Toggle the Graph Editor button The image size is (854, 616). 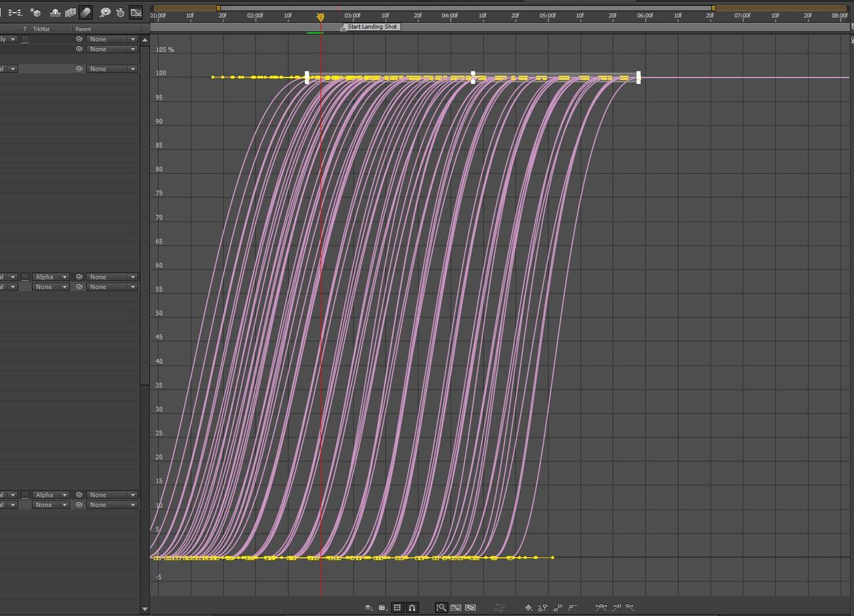(x=135, y=12)
